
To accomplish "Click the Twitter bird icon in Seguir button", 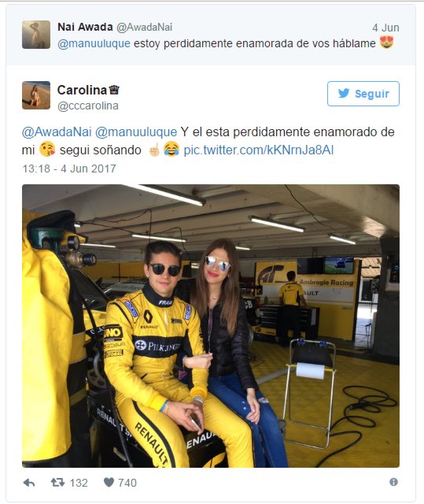I will pos(344,93).
